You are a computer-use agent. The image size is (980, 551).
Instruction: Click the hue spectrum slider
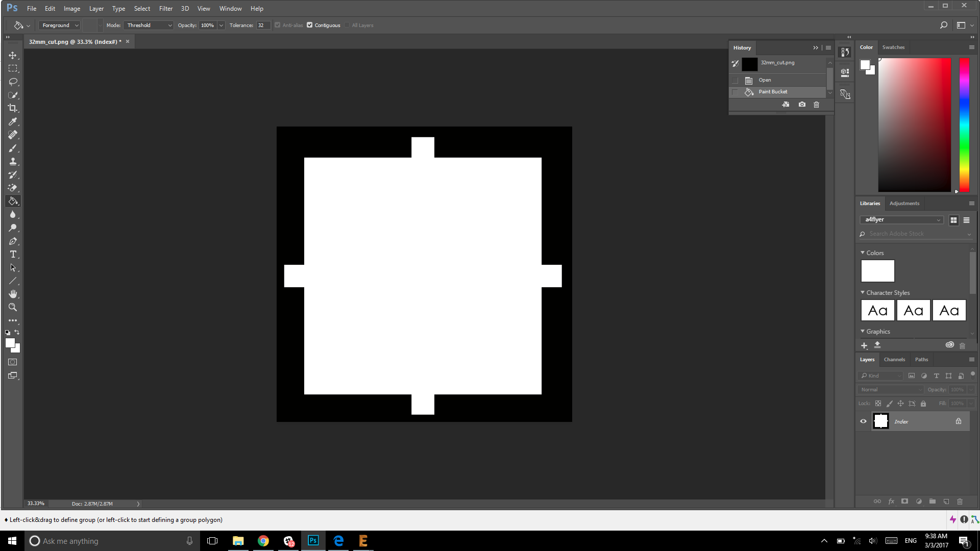[964, 125]
